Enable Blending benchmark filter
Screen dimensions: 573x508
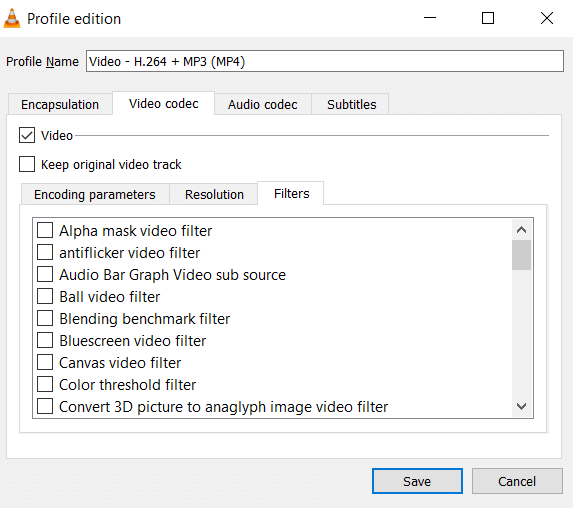click(x=45, y=318)
